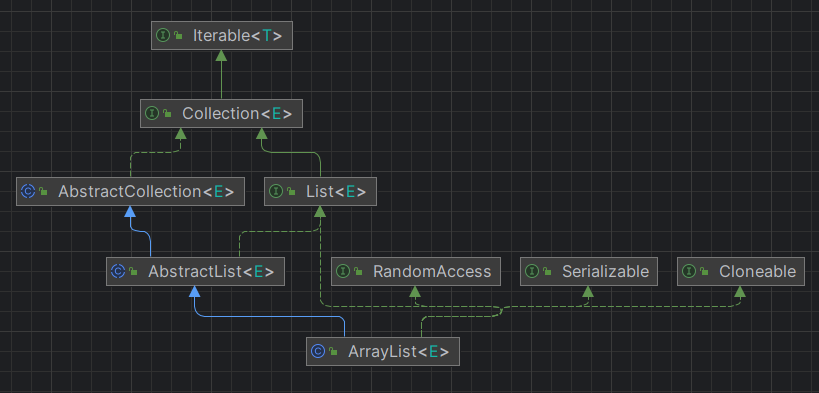Click the visibility lock icon on Collection<E>
Viewport: 819px width, 393px height.
(167, 114)
